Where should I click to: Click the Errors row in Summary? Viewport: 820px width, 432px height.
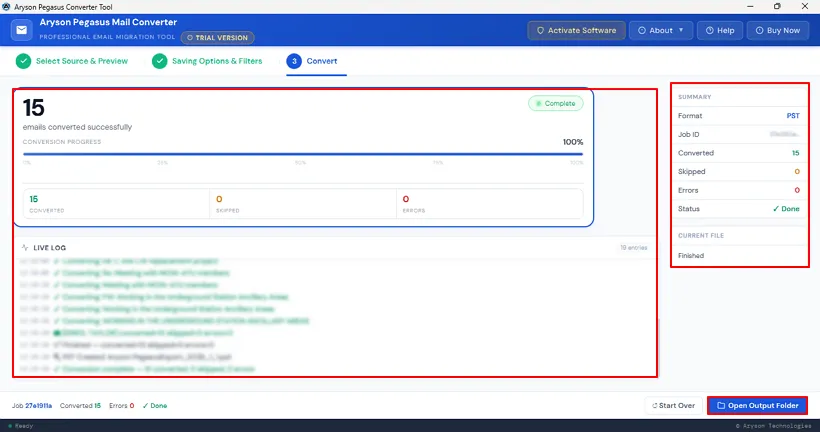coord(739,190)
